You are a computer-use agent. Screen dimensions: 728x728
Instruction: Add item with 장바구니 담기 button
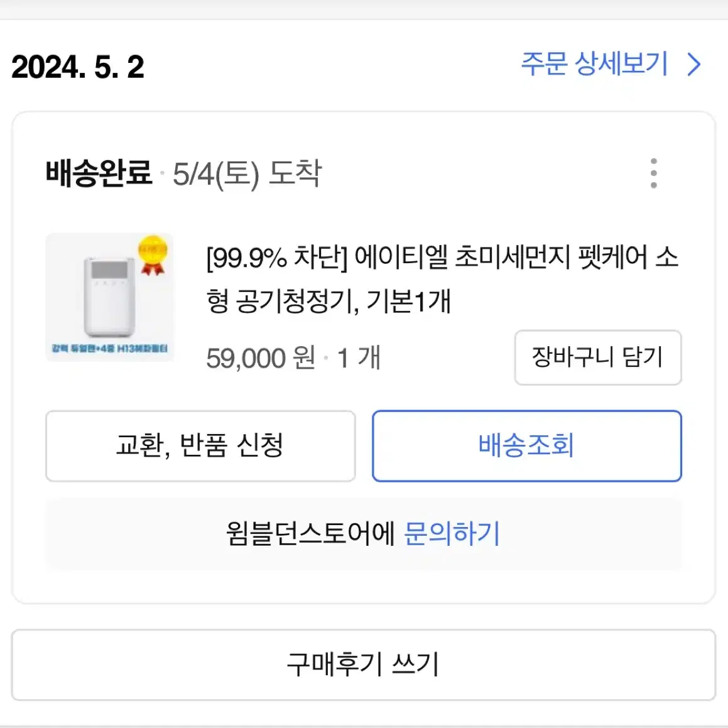(x=597, y=357)
